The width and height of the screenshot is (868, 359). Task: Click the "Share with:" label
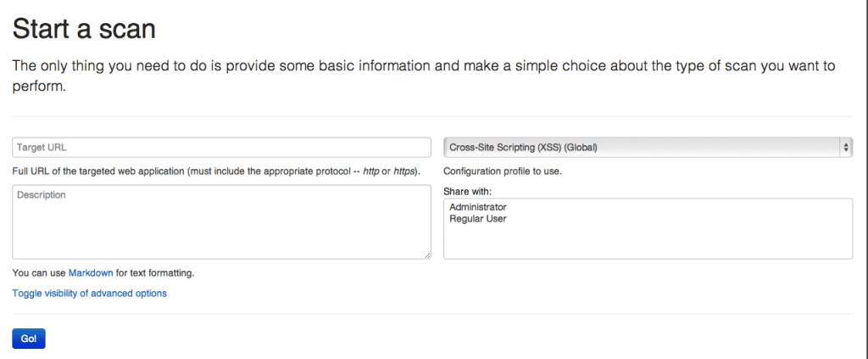point(467,191)
